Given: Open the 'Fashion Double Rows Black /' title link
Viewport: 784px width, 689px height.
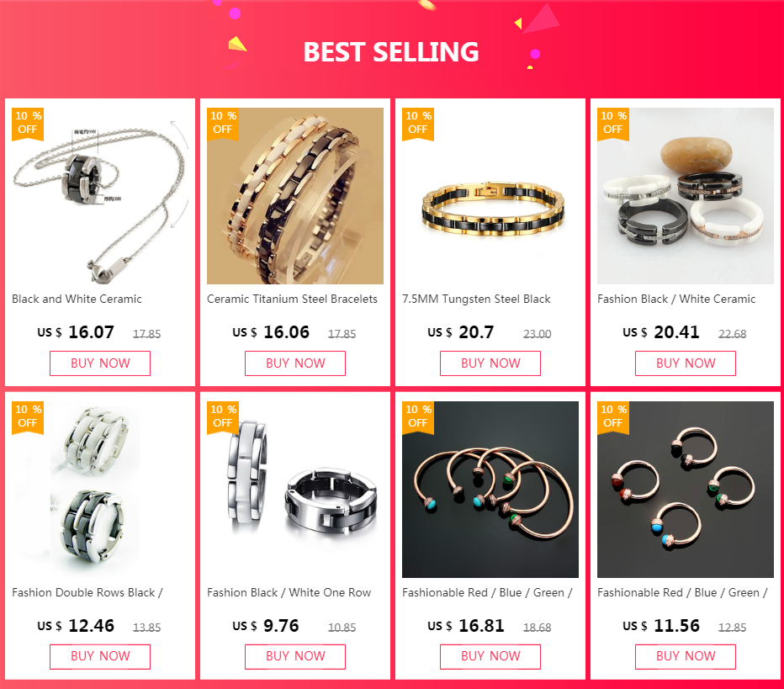Looking at the screenshot, I should (x=87, y=592).
